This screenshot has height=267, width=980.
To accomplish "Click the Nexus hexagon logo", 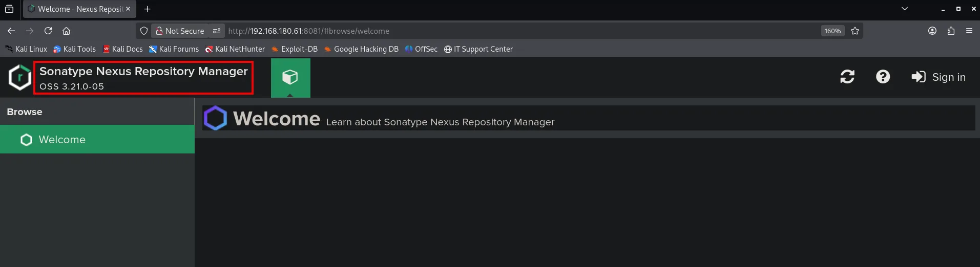I will pyautogui.click(x=20, y=78).
